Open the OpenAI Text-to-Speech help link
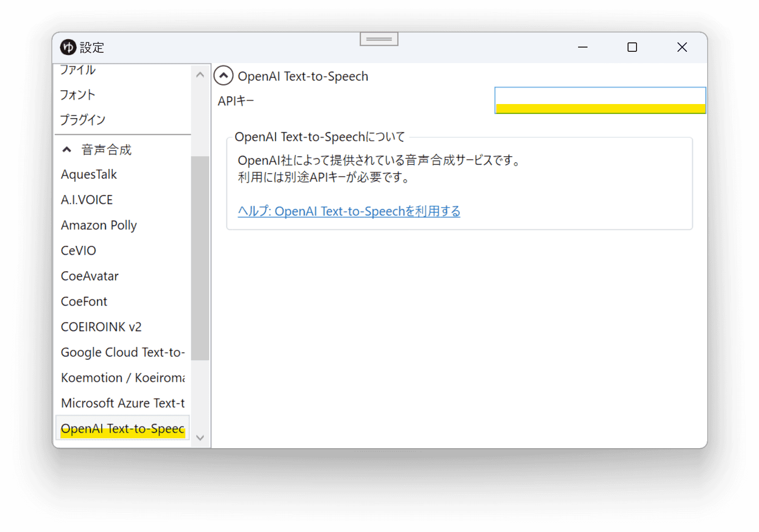This screenshot has width=759, height=532. coord(349,211)
